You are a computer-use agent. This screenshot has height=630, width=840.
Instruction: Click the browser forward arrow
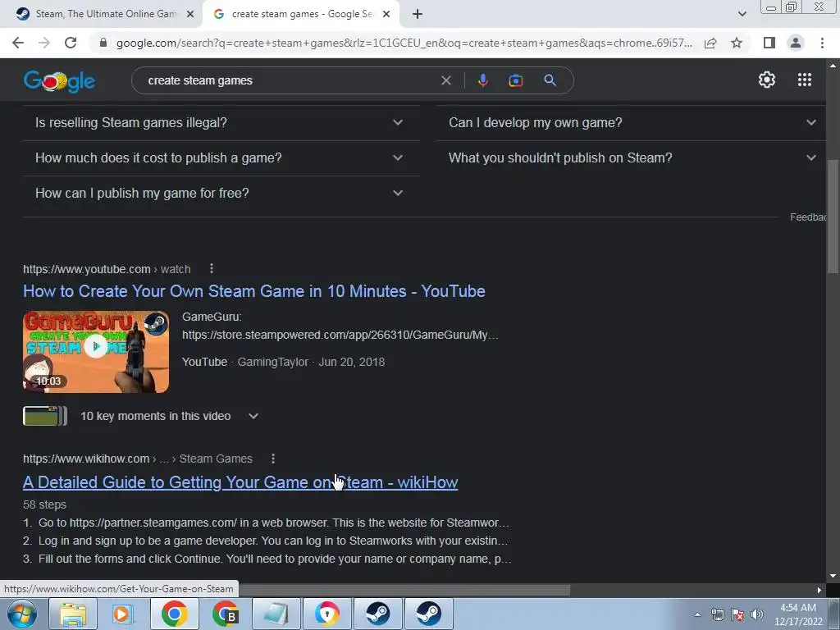44,43
